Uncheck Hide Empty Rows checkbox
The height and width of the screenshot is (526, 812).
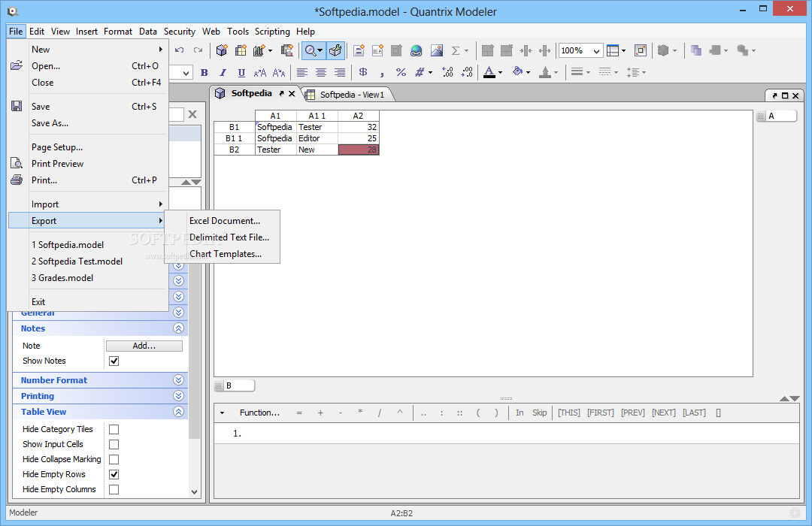pyautogui.click(x=114, y=474)
